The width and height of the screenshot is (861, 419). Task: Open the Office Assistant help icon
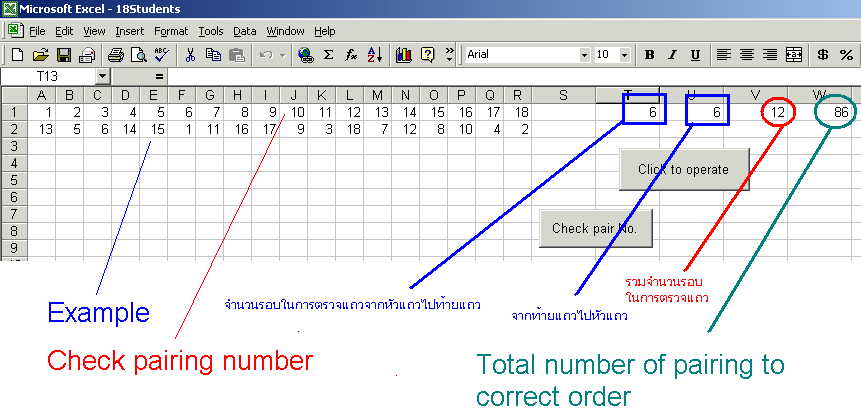tap(427, 55)
